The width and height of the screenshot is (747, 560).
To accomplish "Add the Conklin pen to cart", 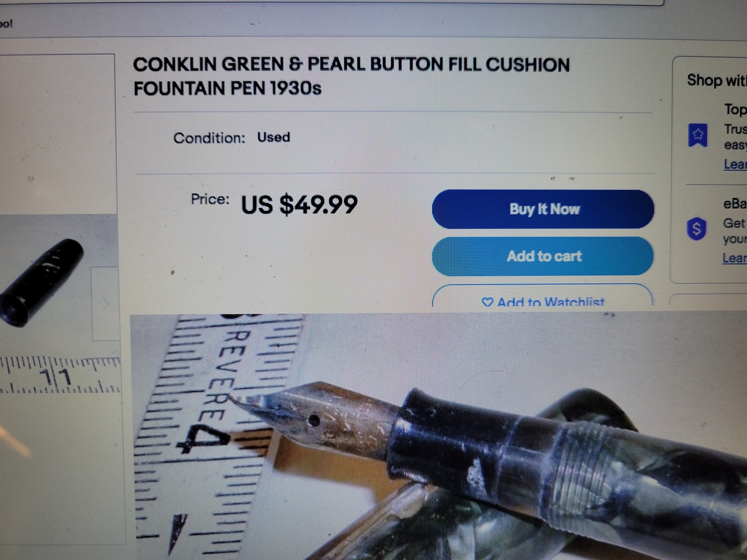I will [x=543, y=256].
